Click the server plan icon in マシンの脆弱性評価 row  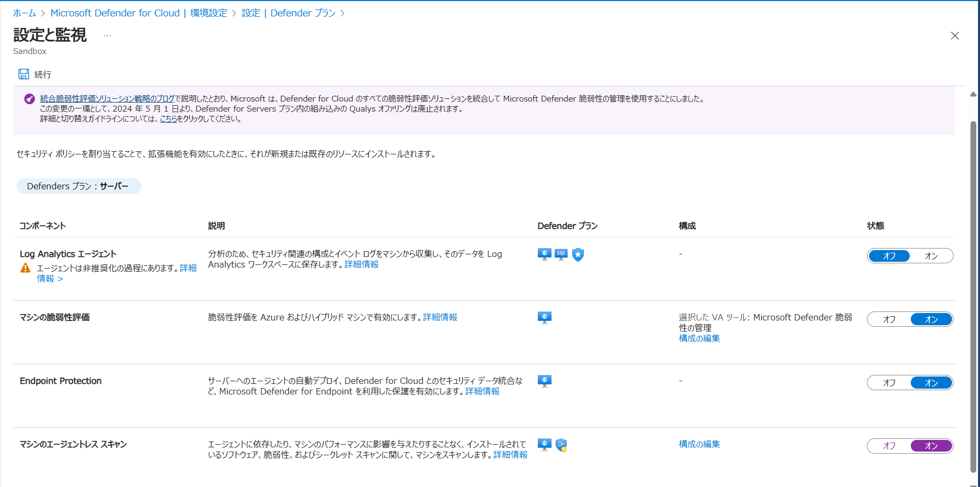[x=544, y=318]
